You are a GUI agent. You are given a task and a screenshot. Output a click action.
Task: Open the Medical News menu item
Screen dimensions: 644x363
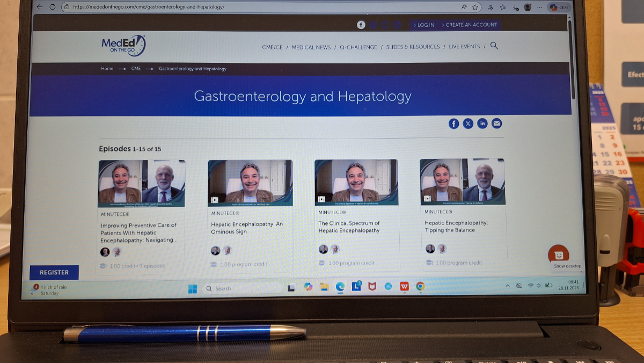point(311,47)
